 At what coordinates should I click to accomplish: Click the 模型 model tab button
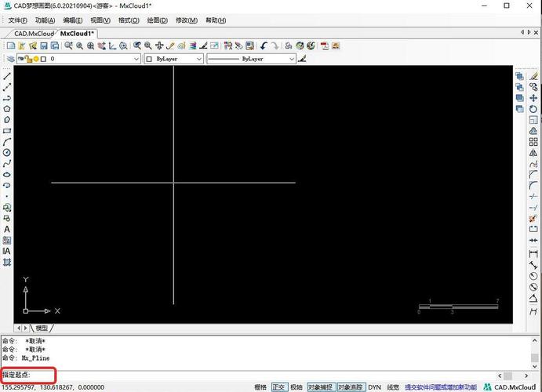(42, 328)
